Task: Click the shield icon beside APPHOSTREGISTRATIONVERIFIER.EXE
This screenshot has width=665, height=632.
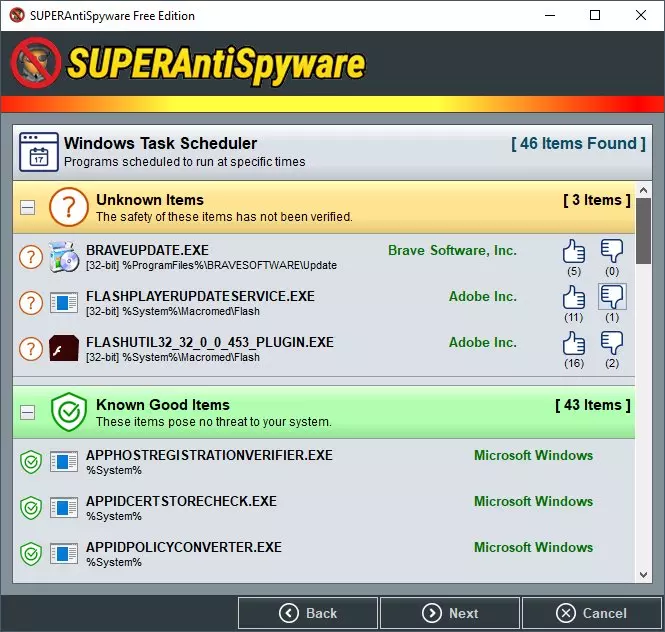Action: click(31, 462)
